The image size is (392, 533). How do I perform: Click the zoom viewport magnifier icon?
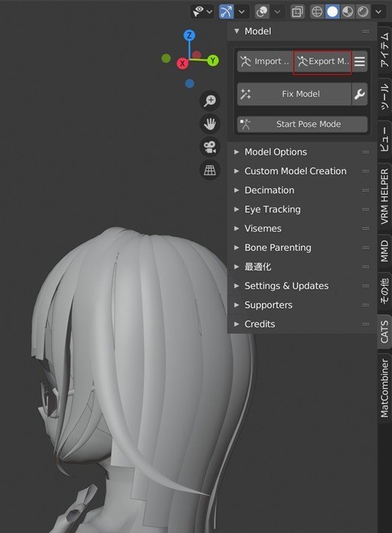click(210, 101)
